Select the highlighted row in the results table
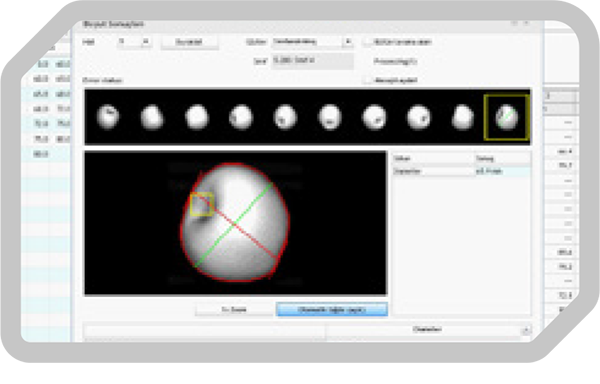Screen dimensions: 600x384 [x=462, y=171]
